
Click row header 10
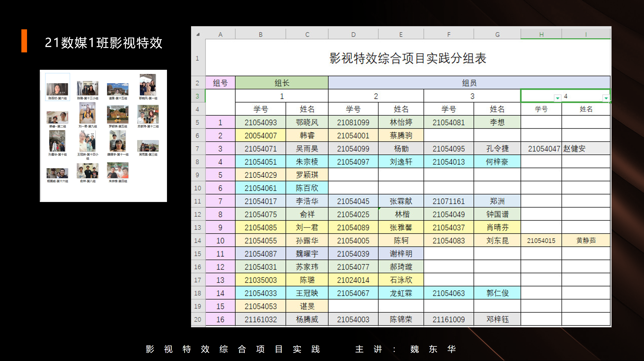coord(198,188)
